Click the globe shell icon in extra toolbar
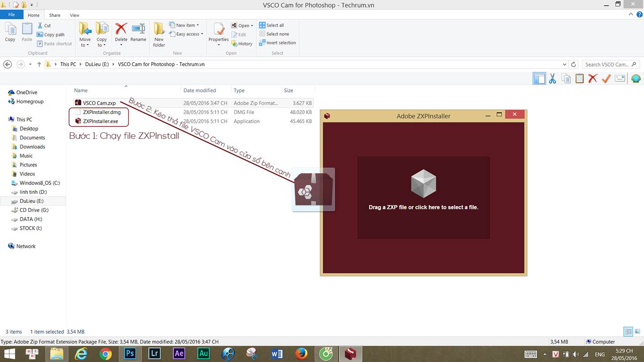Screen dimensions: 644x362 pos(636,79)
